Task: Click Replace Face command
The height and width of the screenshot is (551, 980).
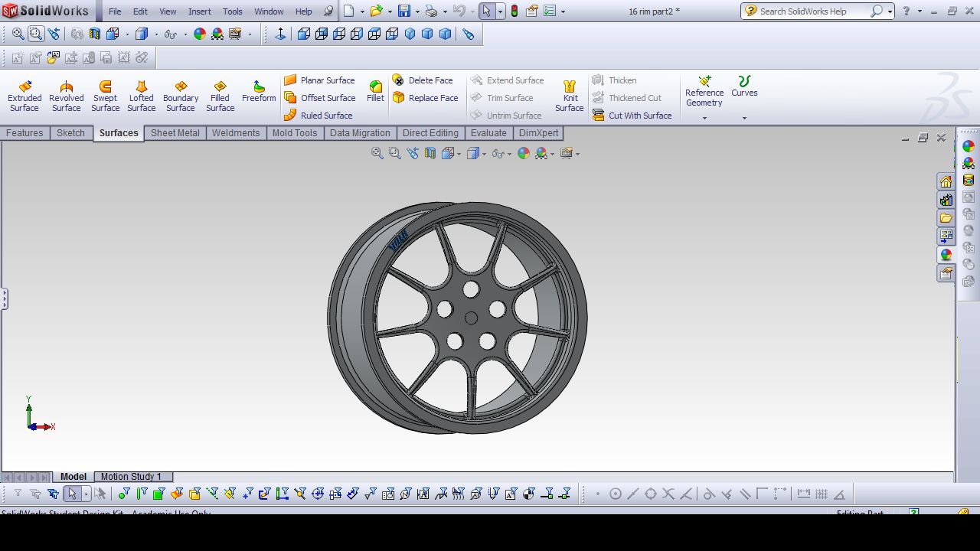Action: [425, 98]
